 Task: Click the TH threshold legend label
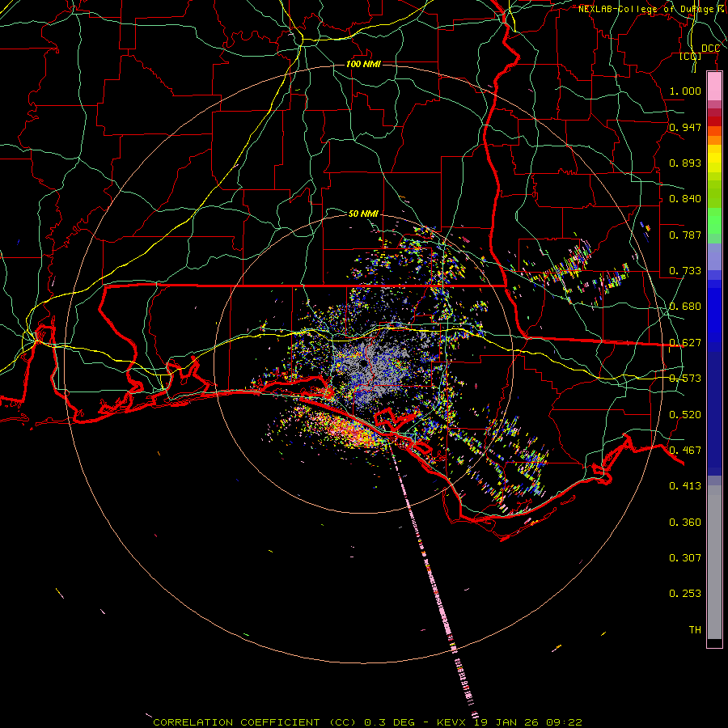pos(695,630)
